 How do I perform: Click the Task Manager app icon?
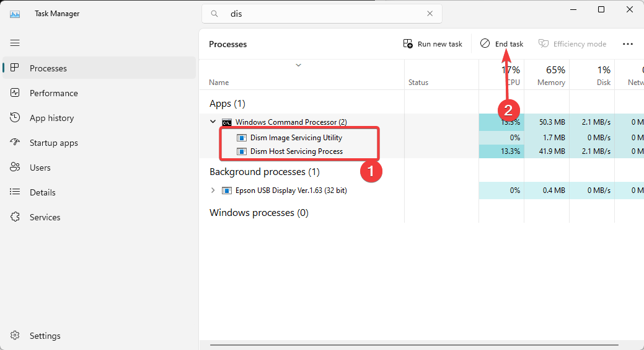pos(15,14)
